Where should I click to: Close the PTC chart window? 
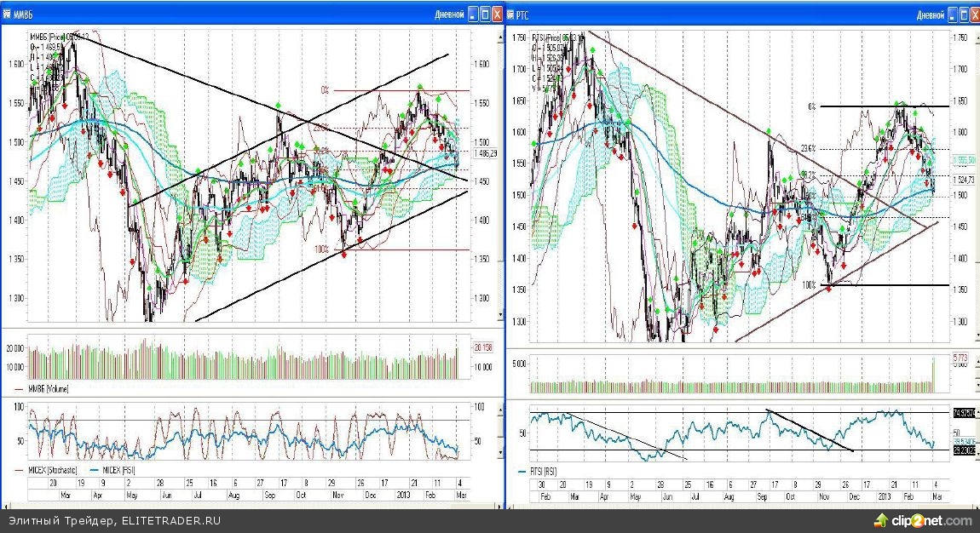(973, 14)
